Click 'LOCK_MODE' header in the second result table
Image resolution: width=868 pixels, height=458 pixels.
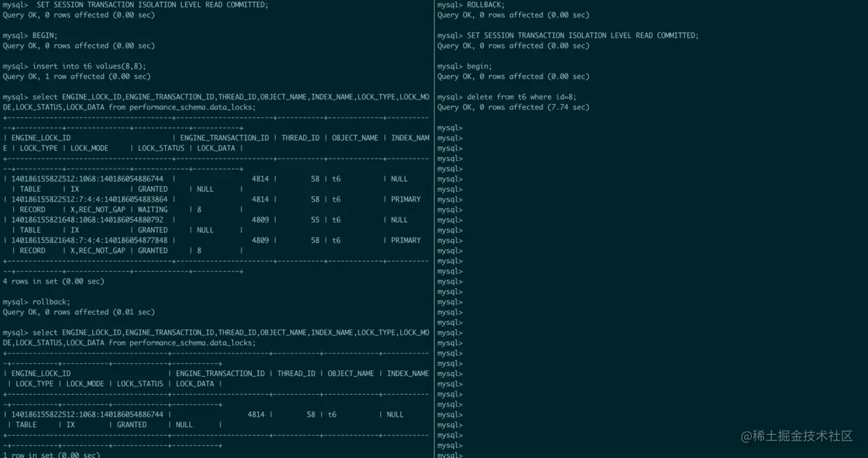85,384
